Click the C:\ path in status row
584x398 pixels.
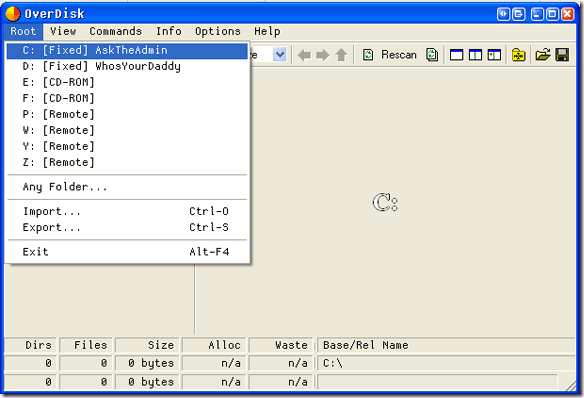coord(333,363)
